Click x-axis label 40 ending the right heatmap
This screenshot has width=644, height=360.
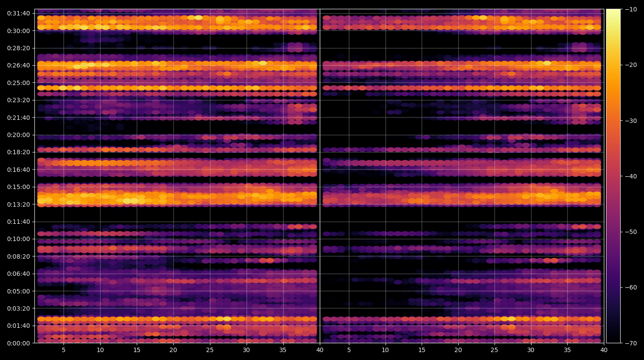click(x=604, y=350)
